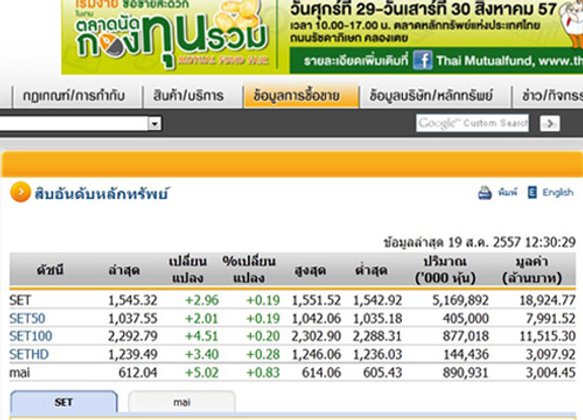Click mai latest value 612.04
The height and width of the screenshot is (420, 583).
(138, 372)
